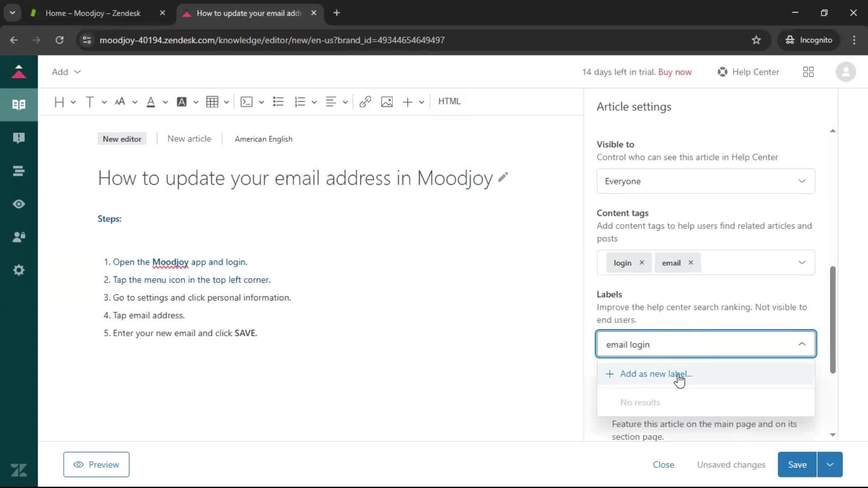This screenshot has height=488, width=868.
Task: Open the Arrange content sidebar icon
Action: click(x=19, y=171)
